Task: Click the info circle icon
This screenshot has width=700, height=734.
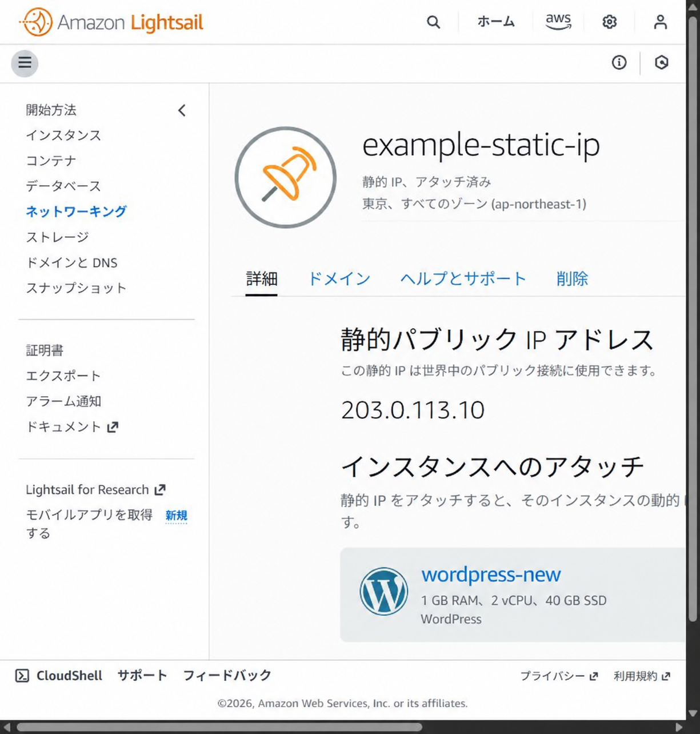Action: coord(619,62)
